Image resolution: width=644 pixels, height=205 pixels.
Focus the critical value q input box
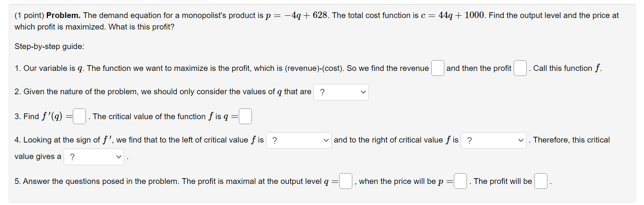(x=245, y=116)
